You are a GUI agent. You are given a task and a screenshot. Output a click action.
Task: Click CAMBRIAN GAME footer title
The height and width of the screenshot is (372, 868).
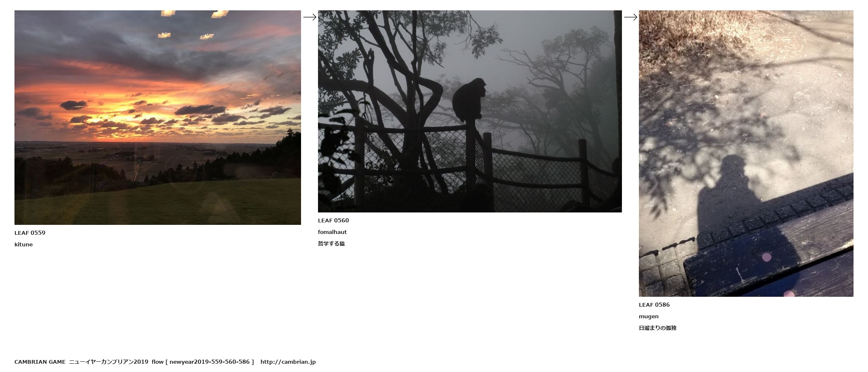coord(40,362)
